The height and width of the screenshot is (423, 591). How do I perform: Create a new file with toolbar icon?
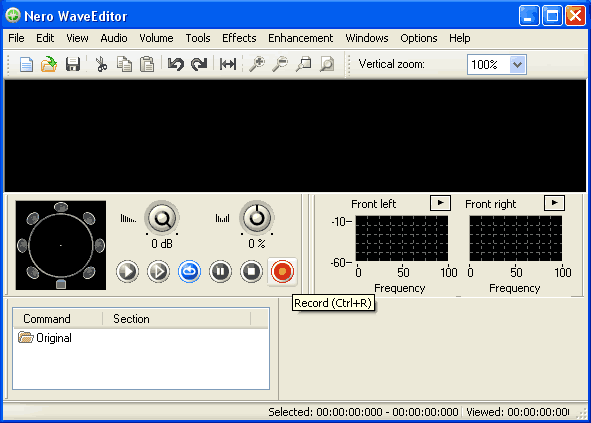[26, 64]
